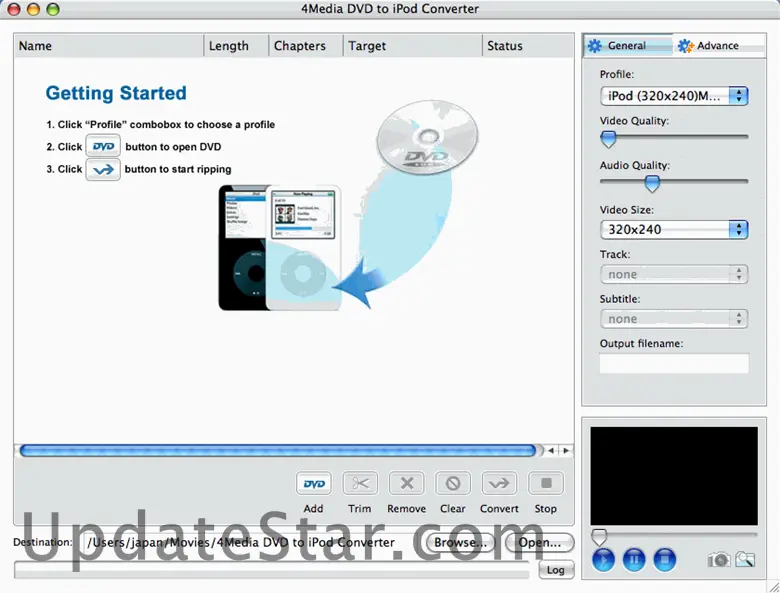This screenshot has width=780, height=593.
Task: Click the Browse... destination button
Action: [461, 542]
